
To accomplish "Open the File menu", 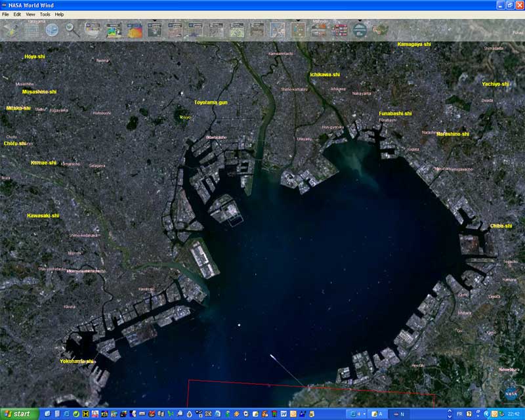I will [x=5, y=14].
